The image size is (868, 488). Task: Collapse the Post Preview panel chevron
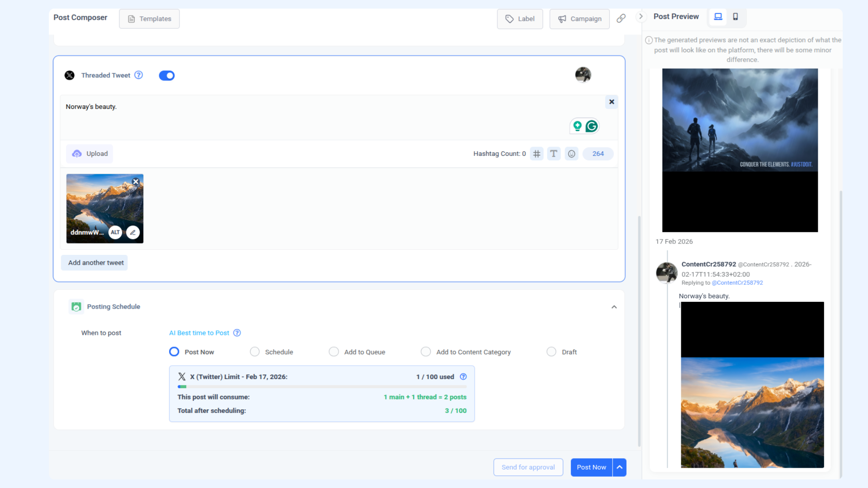click(x=641, y=17)
